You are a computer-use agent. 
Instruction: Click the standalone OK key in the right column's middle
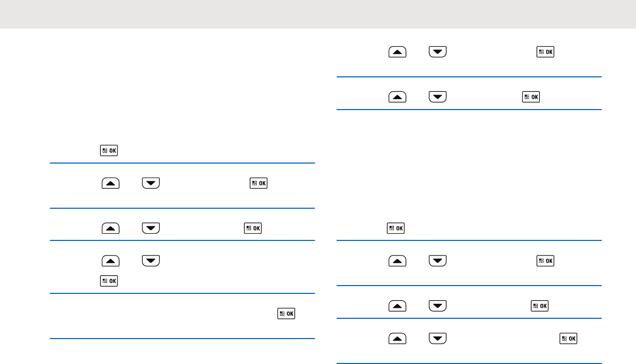tap(396, 228)
